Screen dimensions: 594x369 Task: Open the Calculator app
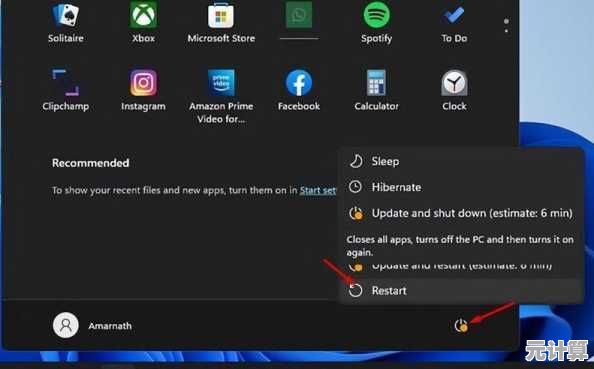[377, 90]
